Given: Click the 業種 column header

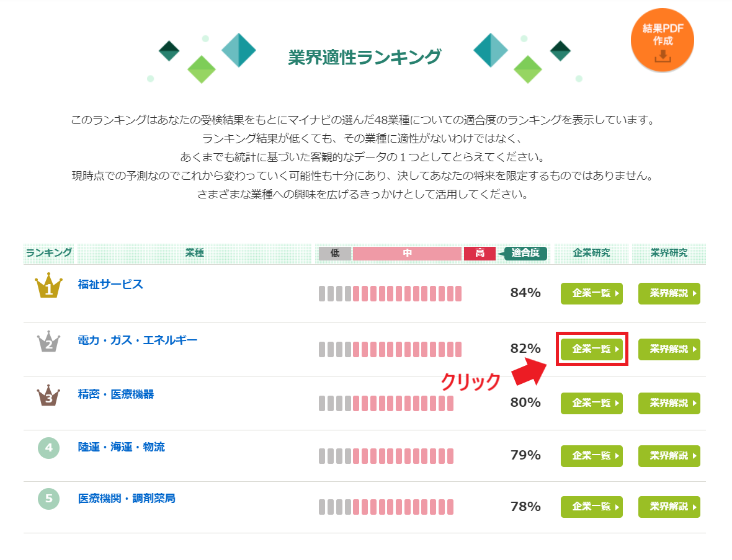Looking at the screenshot, I should [194, 253].
